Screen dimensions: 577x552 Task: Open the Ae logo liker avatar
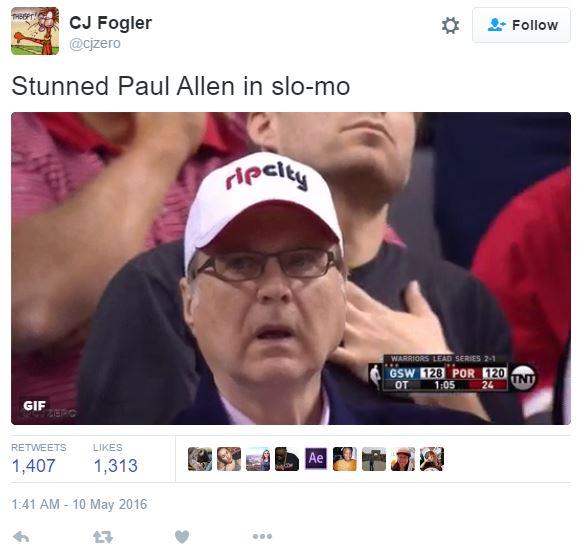click(316, 459)
